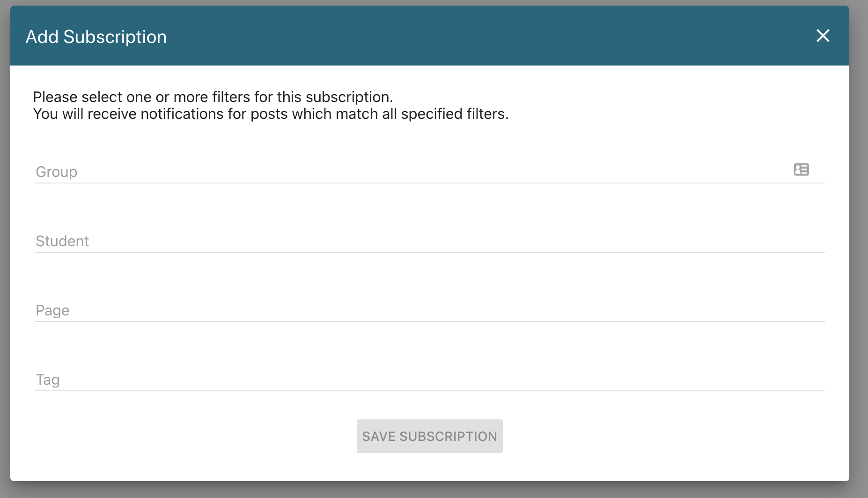This screenshot has width=868, height=498.
Task: Click the 'Please select one or more filters' text
Action: 213,97
